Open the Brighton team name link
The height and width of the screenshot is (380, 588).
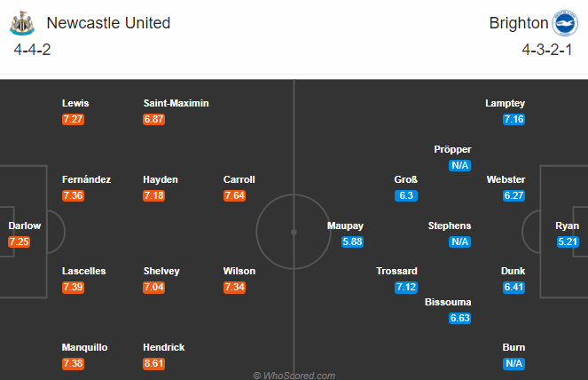tap(519, 23)
